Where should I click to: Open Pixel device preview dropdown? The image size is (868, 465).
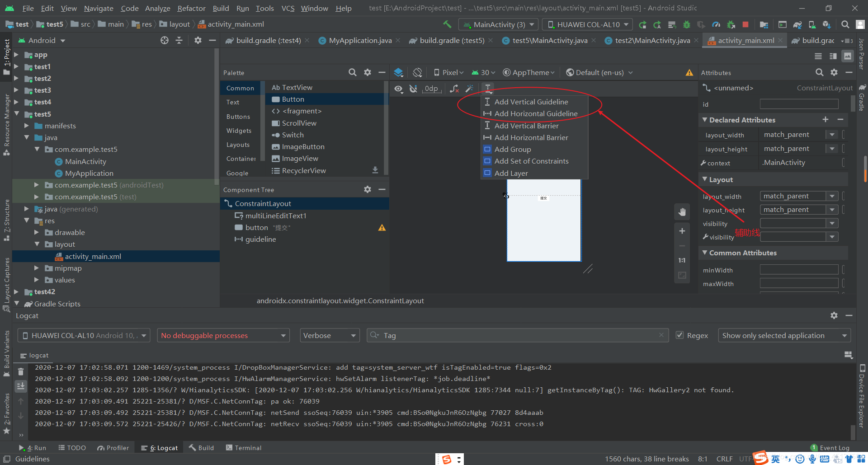pos(448,72)
